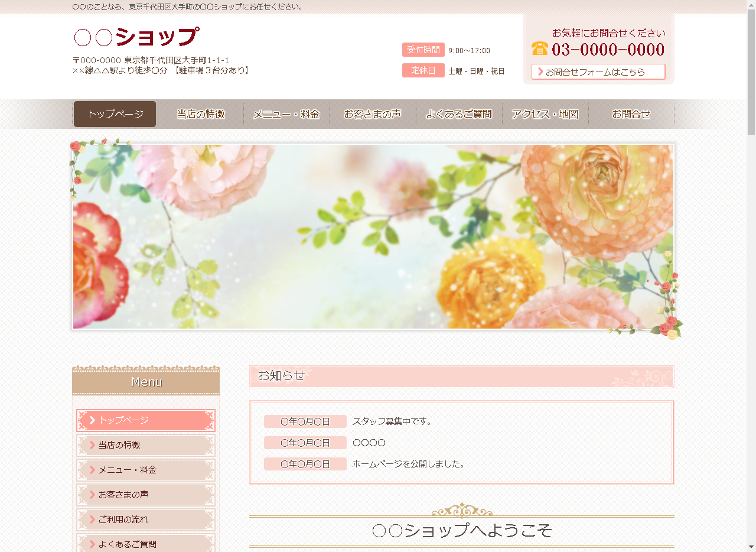
Task: Open アクセス・地図 navigation item
Action: 545,114
